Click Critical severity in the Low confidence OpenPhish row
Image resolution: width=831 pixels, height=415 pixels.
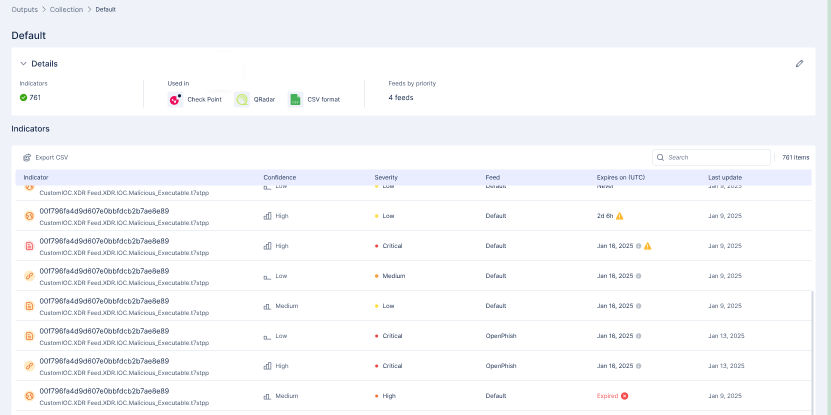tap(392, 336)
